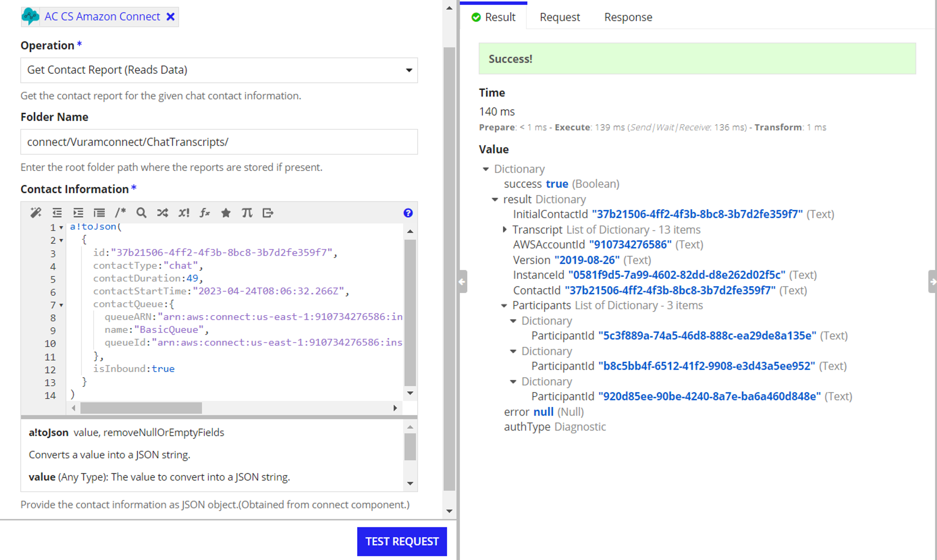The image size is (937, 560).
Task: Click the indent icon in expression editor toolbar
Action: coord(78,213)
